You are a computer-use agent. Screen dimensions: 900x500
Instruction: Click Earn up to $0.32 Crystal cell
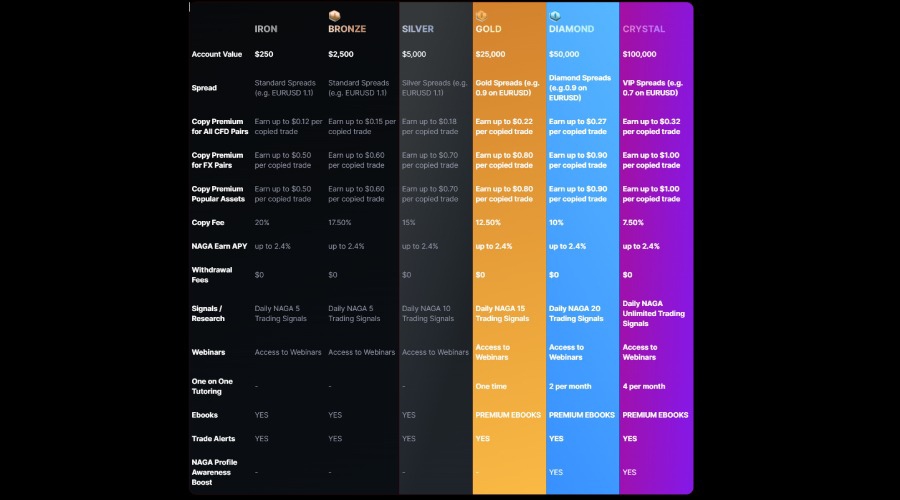coord(651,126)
